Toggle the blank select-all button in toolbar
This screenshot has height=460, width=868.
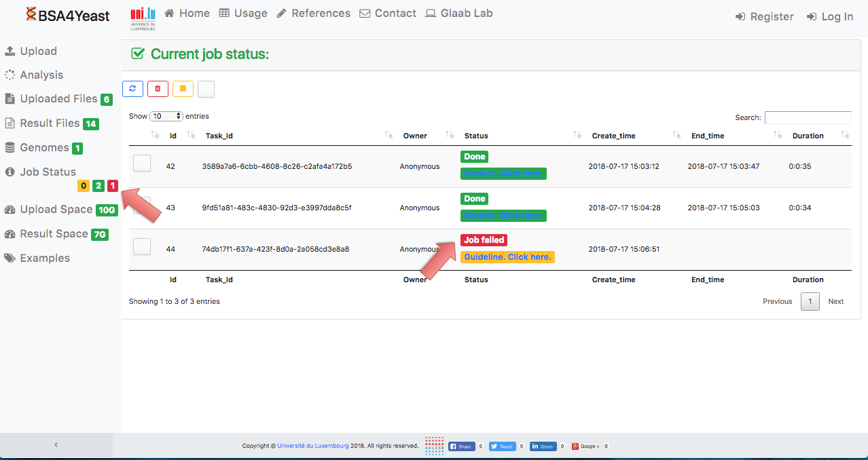click(206, 89)
